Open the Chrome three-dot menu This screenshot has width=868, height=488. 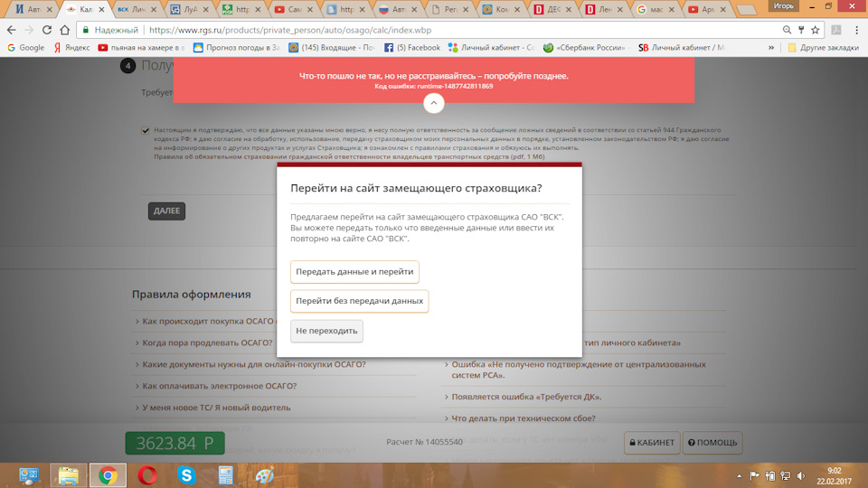856,30
